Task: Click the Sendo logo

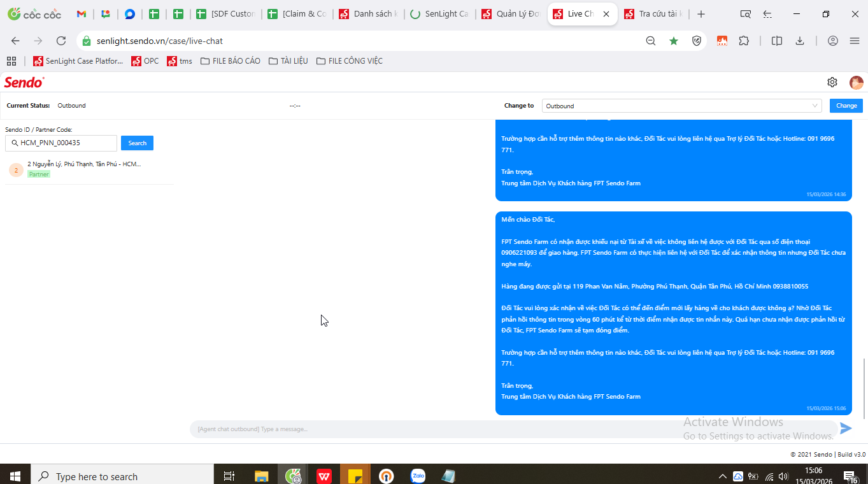Action: click(24, 82)
